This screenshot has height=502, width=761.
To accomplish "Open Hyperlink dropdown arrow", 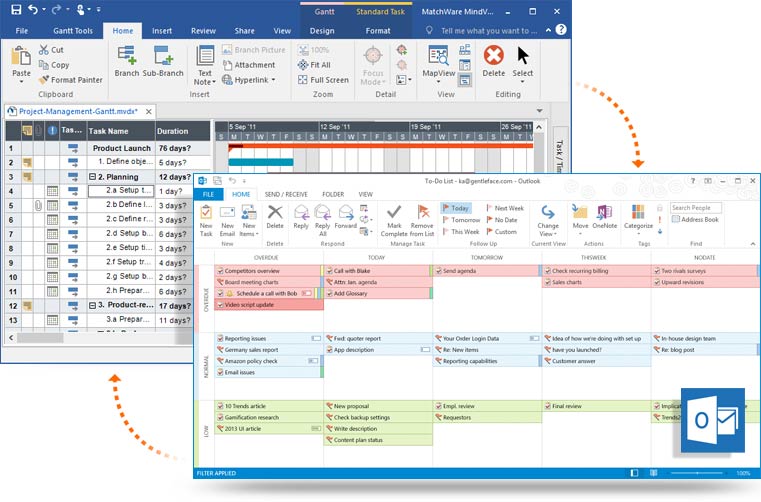I will pyautogui.click(x=273, y=80).
